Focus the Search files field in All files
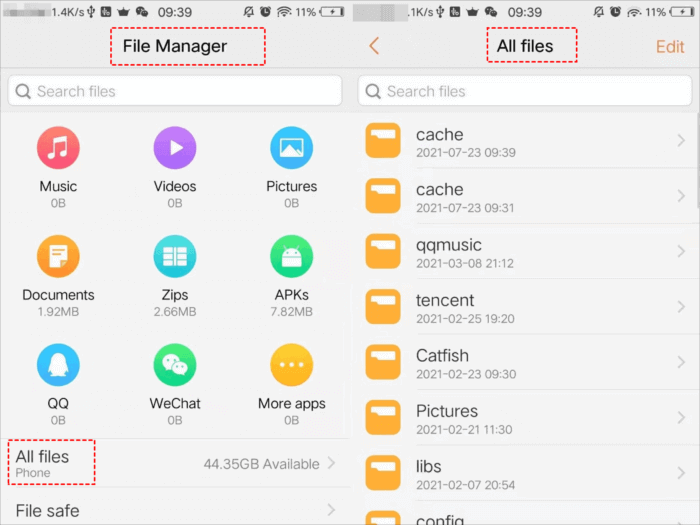Screen dimensions: 700x525 click(x=525, y=91)
